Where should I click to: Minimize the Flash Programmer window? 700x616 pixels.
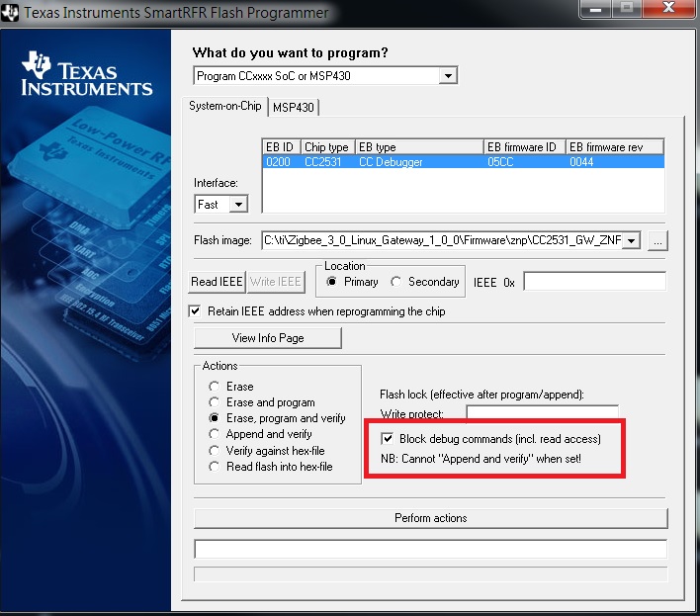pyautogui.click(x=595, y=9)
